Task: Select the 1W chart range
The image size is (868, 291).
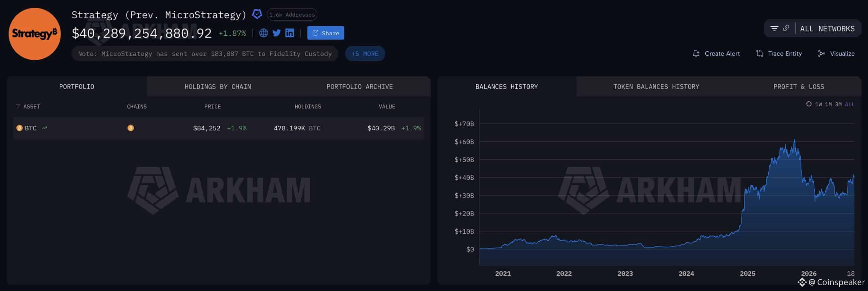Action: pyautogui.click(x=818, y=105)
